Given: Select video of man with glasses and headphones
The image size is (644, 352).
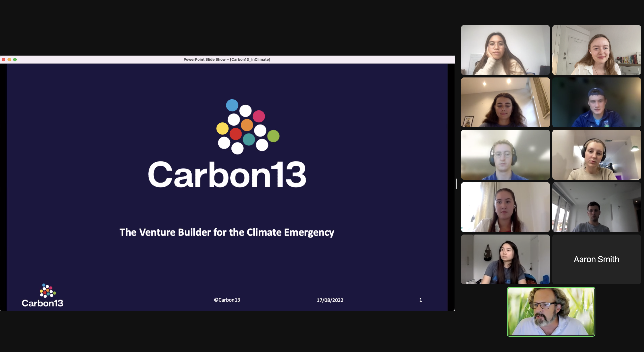Looking at the screenshot, I should coord(505,155).
